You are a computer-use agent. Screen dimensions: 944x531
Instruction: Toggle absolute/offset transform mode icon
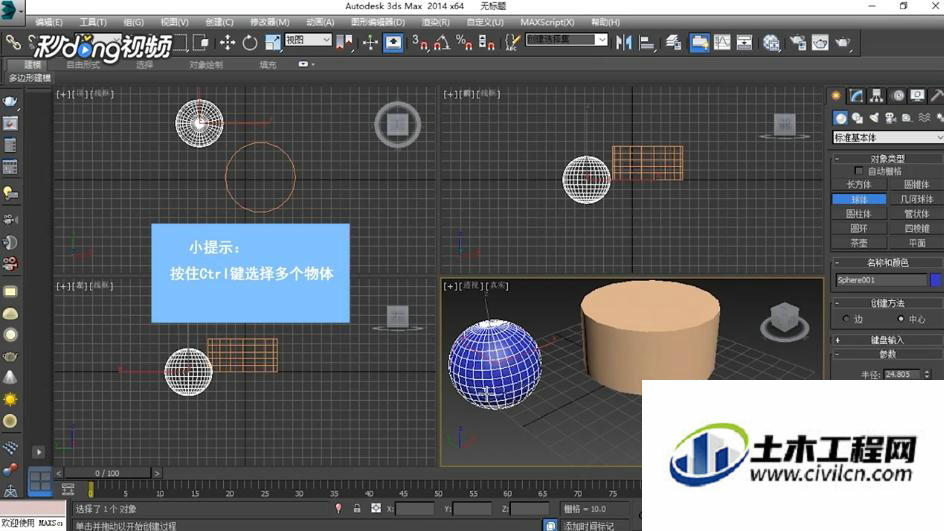376,509
